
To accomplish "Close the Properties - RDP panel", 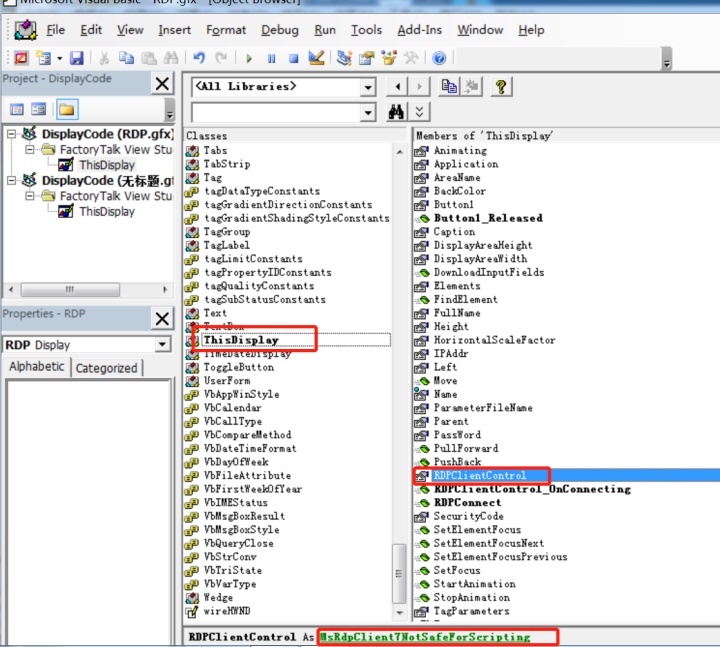I will coord(162,318).
